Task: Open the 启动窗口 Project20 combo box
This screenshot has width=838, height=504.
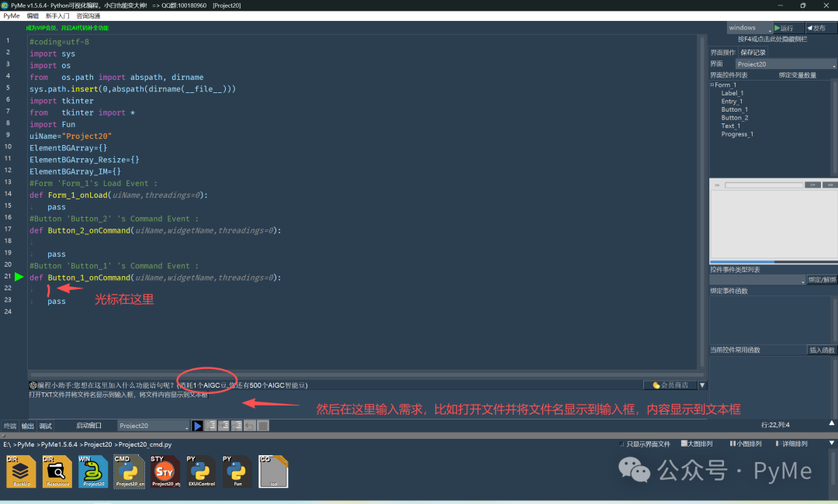Action: 154,426
